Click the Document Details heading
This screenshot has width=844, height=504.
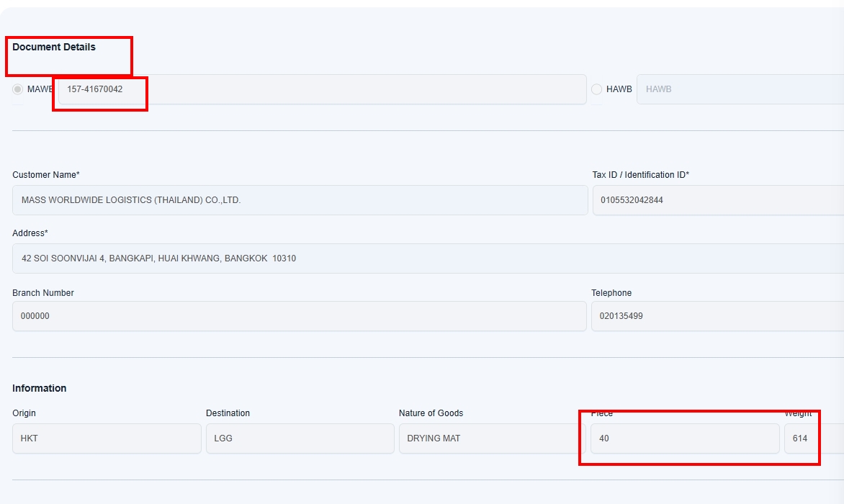54,47
